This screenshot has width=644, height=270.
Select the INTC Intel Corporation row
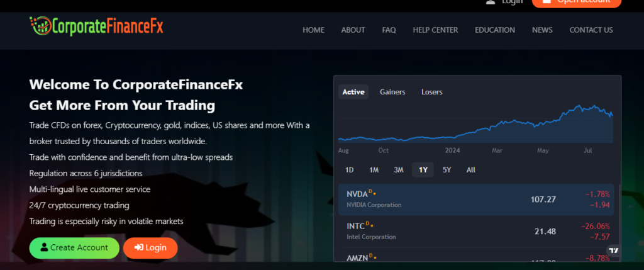pyautogui.click(x=476, y=232)
